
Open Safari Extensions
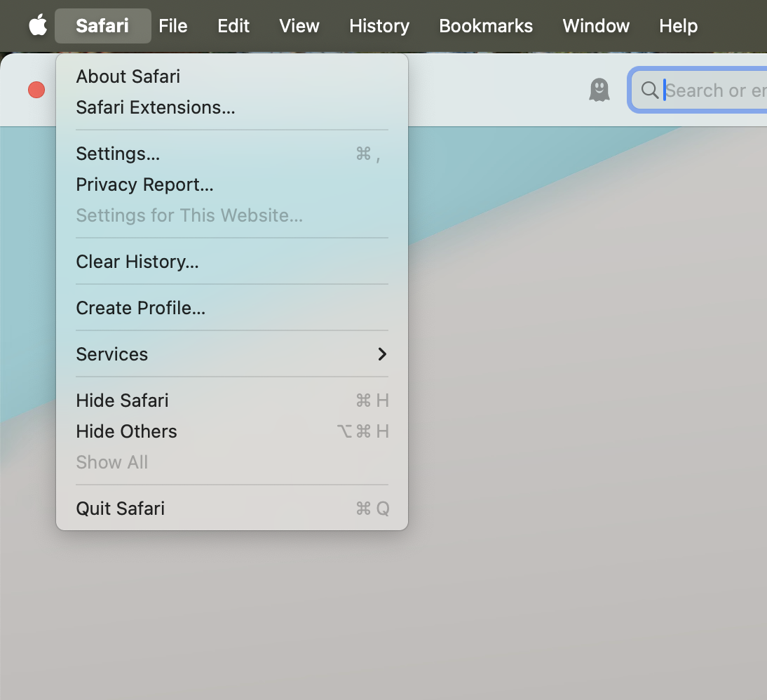pyautogui.click(x=155, y=107)
